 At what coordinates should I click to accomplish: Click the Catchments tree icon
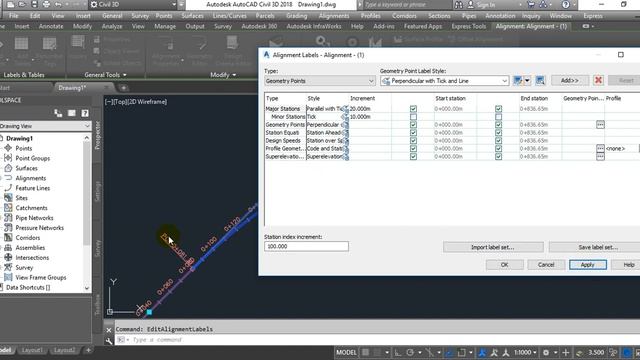pos(8,208)
